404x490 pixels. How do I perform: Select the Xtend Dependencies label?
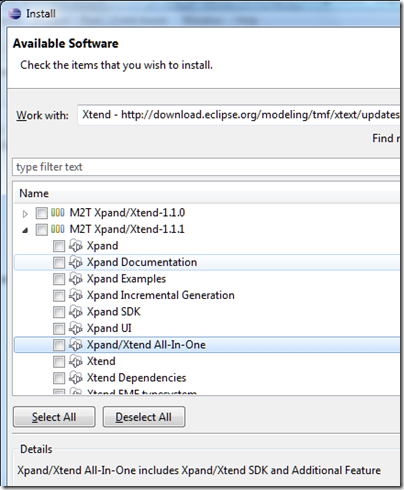pyautogui.click(x=136, y=378)
